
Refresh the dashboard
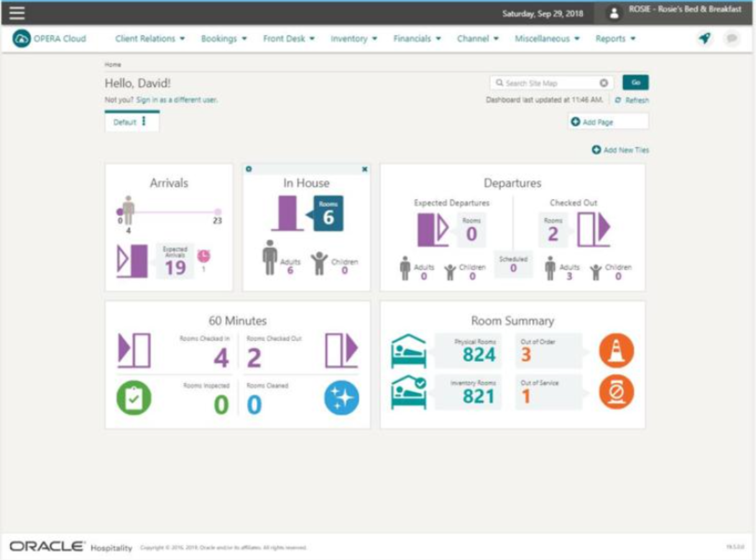(632, 100)
